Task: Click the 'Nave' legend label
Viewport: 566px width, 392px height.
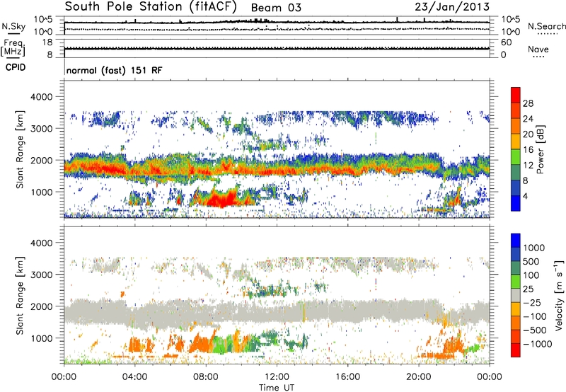Action: [538, 49]
